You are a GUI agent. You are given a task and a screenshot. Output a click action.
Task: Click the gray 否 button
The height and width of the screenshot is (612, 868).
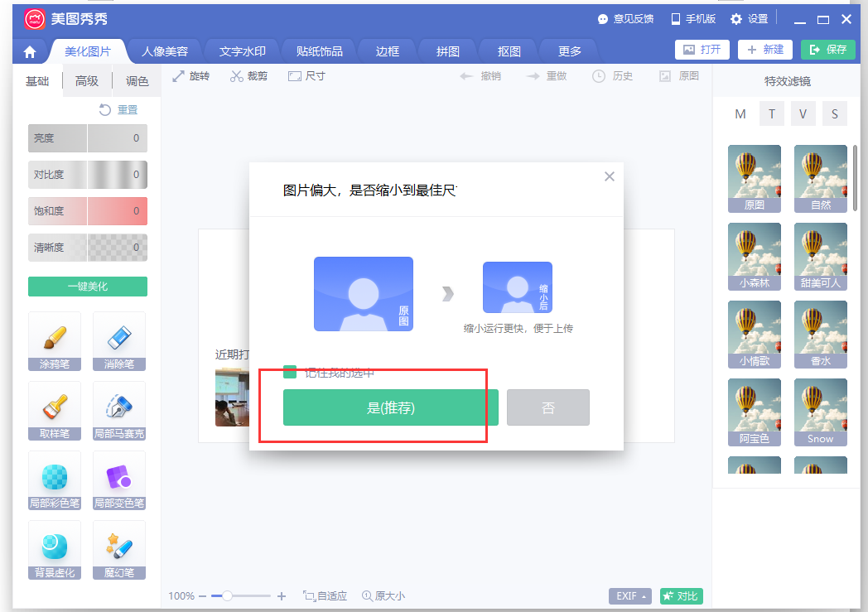[x=547, y=407]
